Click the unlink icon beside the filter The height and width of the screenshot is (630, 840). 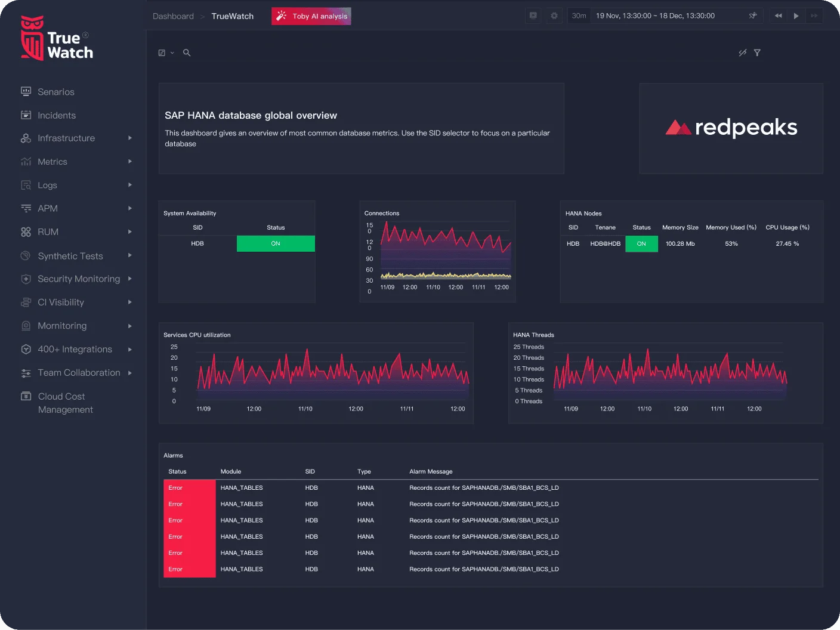(742, 53)
